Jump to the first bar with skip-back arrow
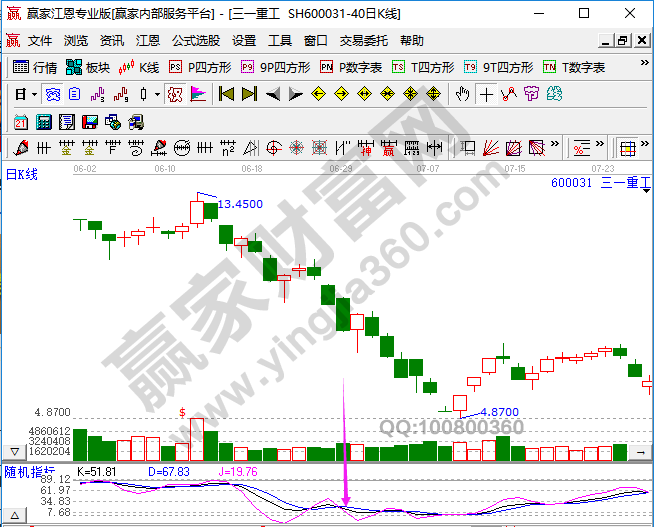This screenshot has height=527, width=654. pos(226,95)
